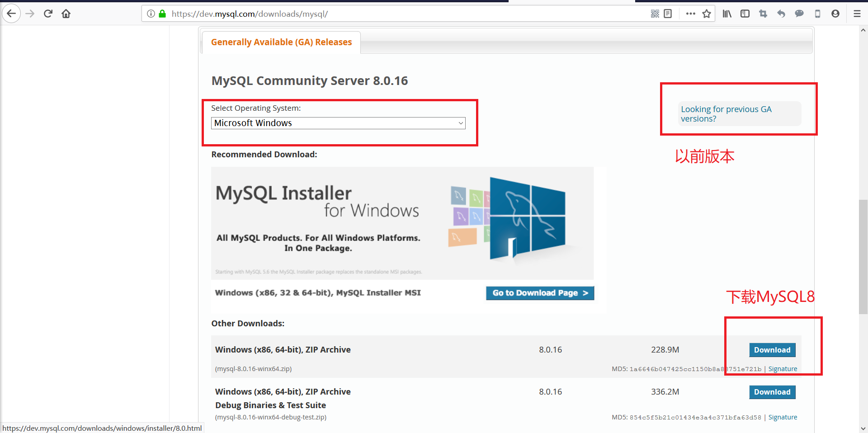Open the Library (bookmarks and history)
Screen dimensions: 868x433
click(726, 14)
